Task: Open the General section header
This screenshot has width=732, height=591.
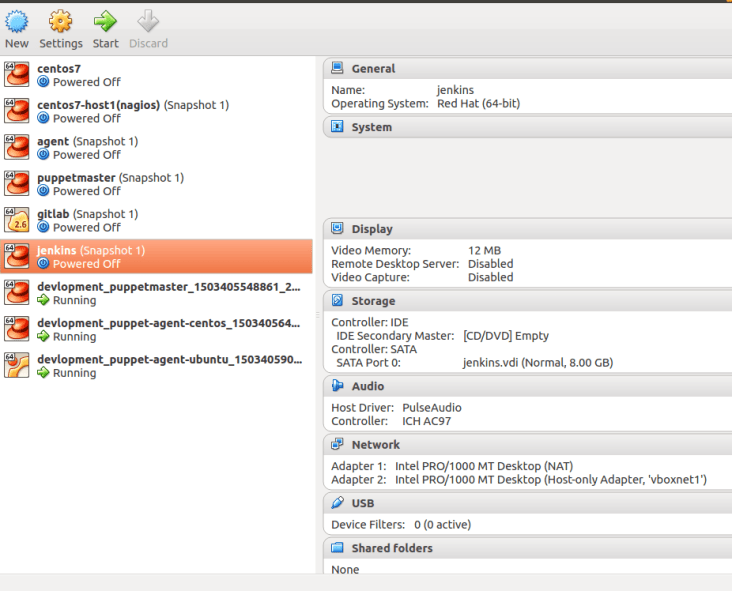Action: coord(528,68)
